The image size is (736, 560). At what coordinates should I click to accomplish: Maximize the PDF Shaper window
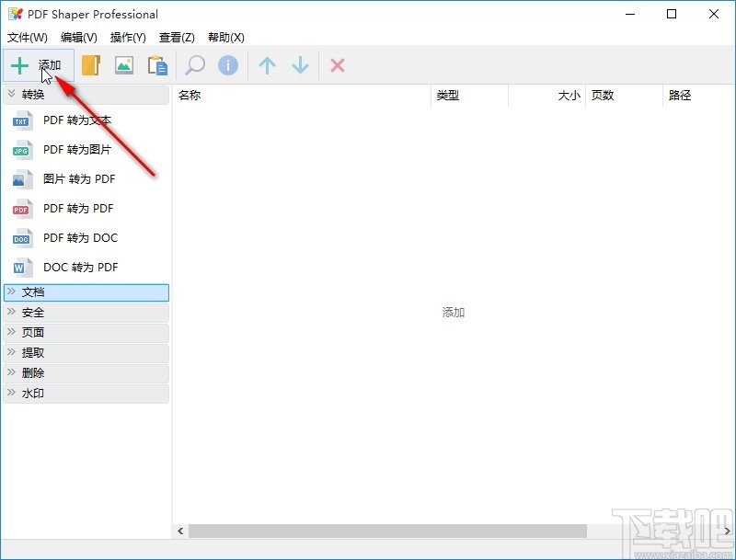click(672, 14)
